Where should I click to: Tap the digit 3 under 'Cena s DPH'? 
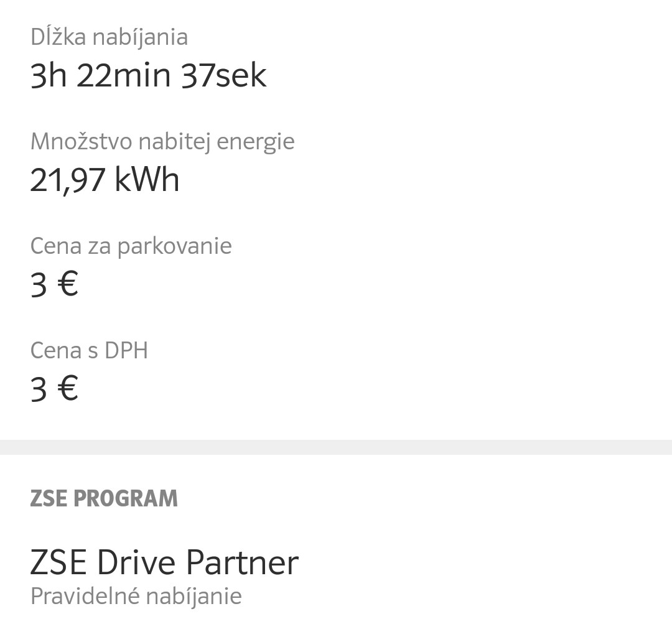click(39, 389)
